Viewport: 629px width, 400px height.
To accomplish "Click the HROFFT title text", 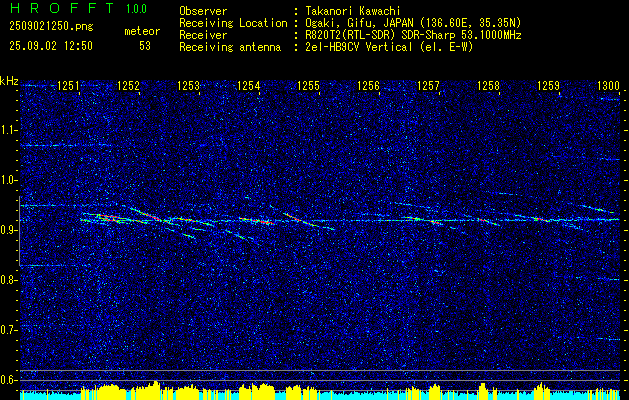I will (61, 8).
